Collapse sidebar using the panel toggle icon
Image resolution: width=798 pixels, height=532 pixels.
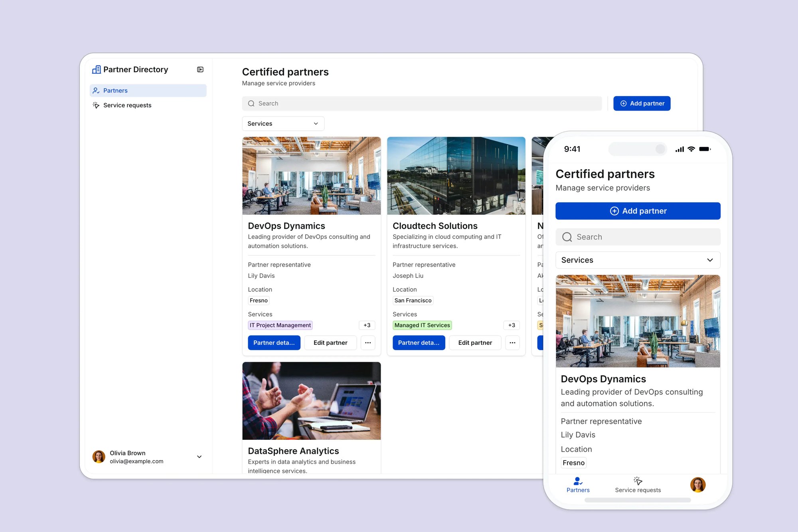point(200,69)
